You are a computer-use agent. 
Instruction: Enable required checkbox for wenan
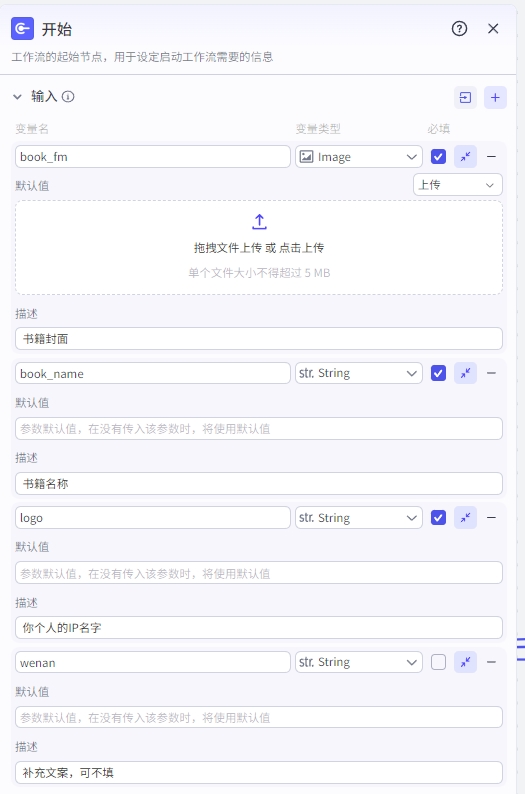point(438,662)
